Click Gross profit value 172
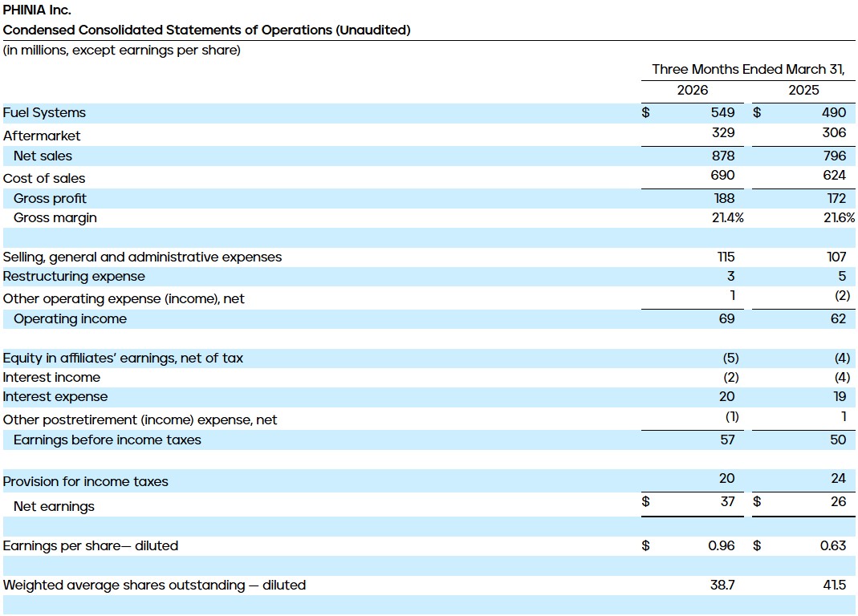858x616 pixels. [836, 199]
